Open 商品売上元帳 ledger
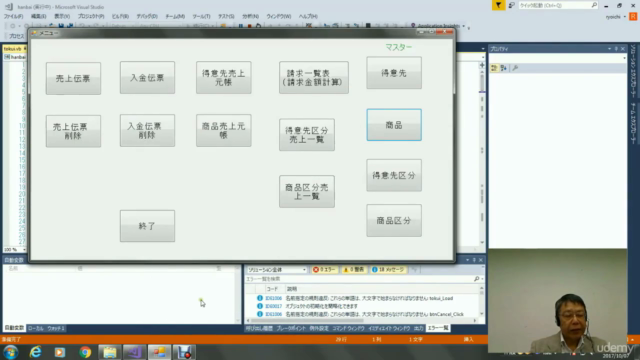640x360 pixels. (224, 131)
